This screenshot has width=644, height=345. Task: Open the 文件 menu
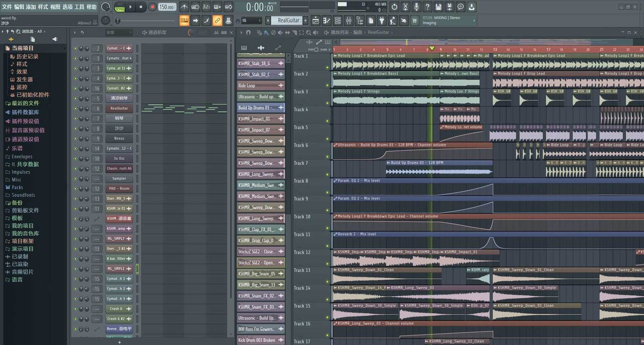tap(7, 7)
